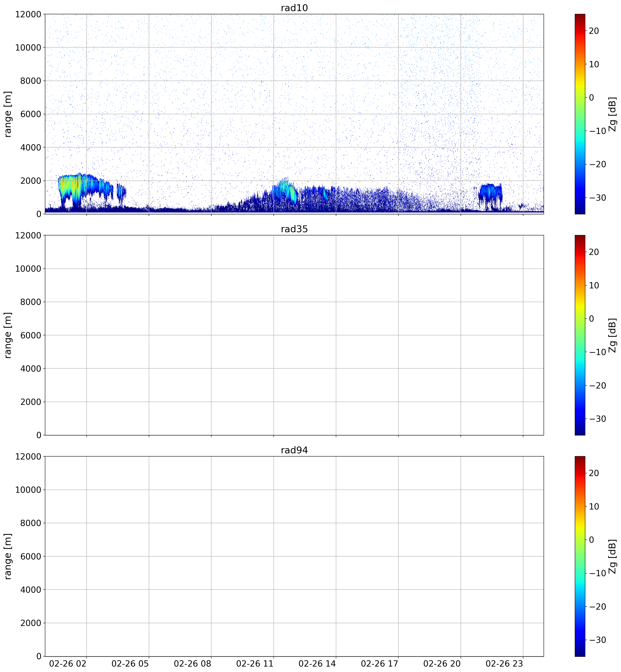Viewport: 621px width, 672px height.
Task: Click the '02-26 05' x-axis label
Action: (130, 664)
